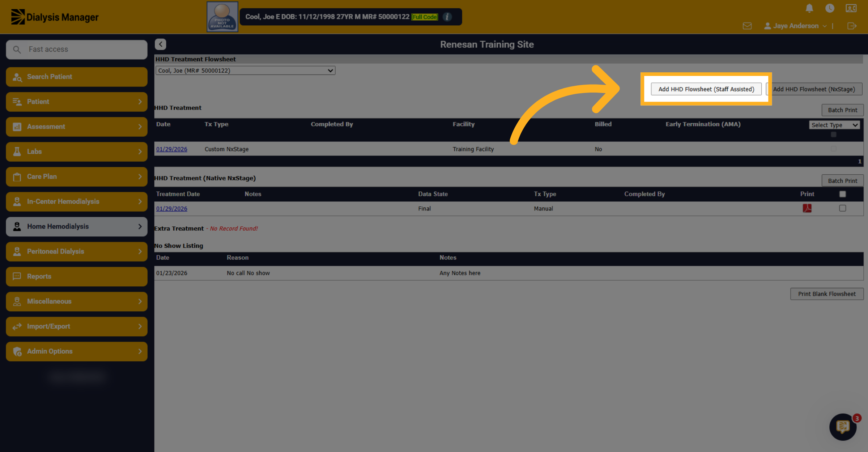Click the Dialysis Manager logo
Screen dimensions: 868x452
click(55, 17)
